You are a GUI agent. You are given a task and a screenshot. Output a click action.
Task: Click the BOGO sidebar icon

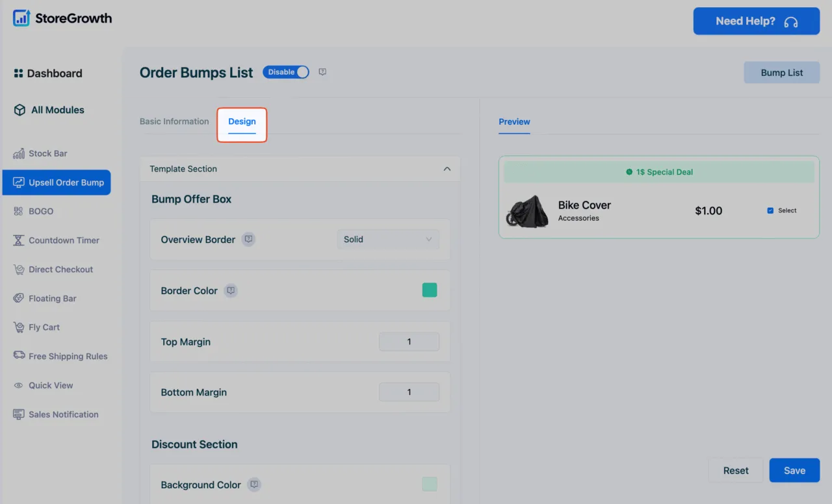pyautogui.click(x=19, y=211)
